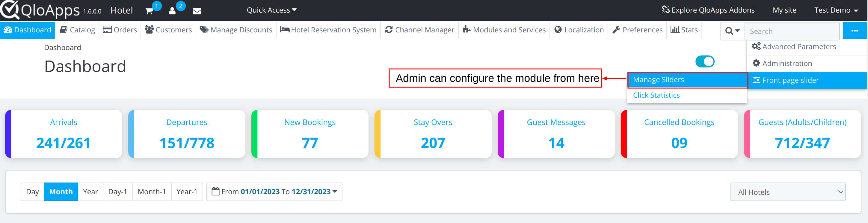Open the Localization menu
This screenshot has width=868, height=223.
click(x=579, y=30)
